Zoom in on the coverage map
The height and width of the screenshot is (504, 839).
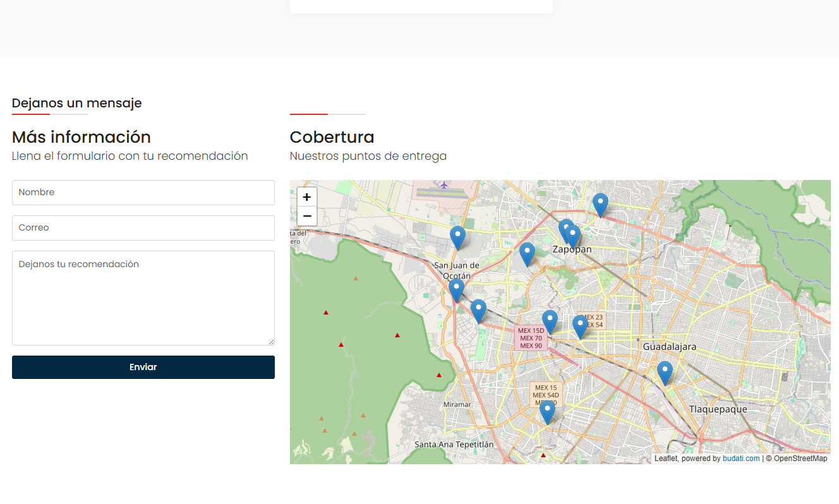(x=307, y=197)
